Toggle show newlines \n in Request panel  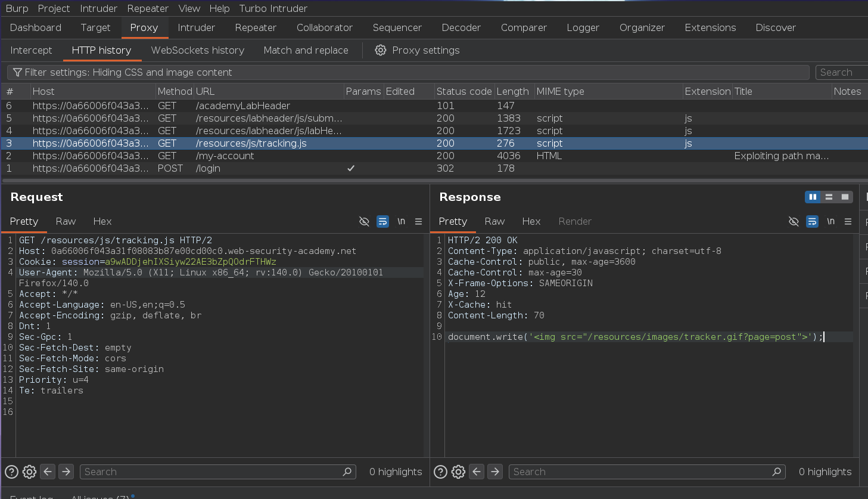401,221
